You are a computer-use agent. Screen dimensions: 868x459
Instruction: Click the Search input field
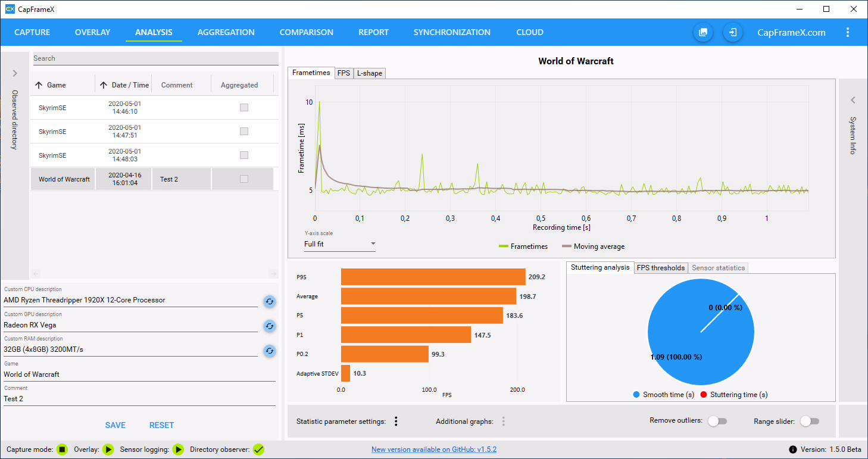(x=155, y=58)
